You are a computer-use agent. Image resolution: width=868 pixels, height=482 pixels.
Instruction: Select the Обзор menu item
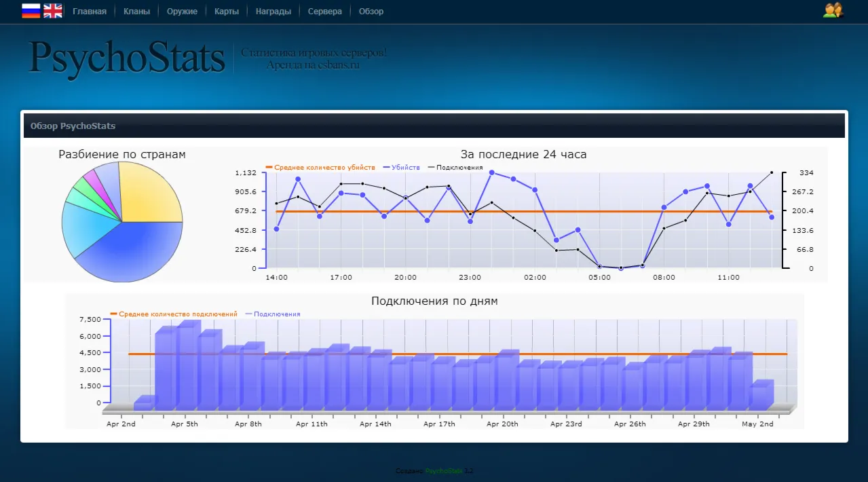tap(371, 12)
